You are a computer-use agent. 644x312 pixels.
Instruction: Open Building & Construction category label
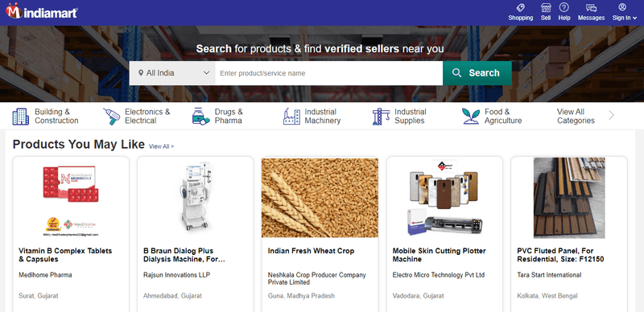(56, 116)
